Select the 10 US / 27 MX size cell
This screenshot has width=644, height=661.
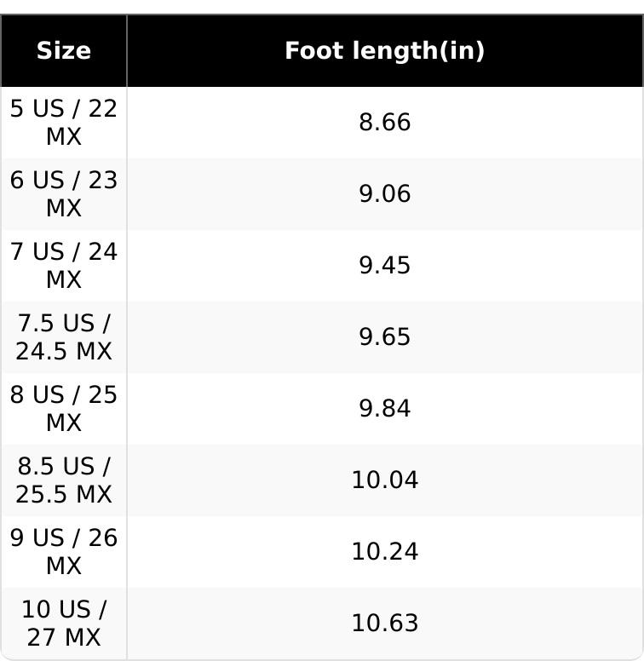[64, 624]
